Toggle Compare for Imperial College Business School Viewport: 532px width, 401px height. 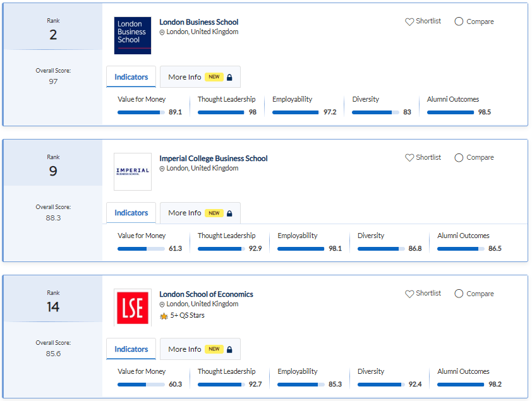point(459,158)
